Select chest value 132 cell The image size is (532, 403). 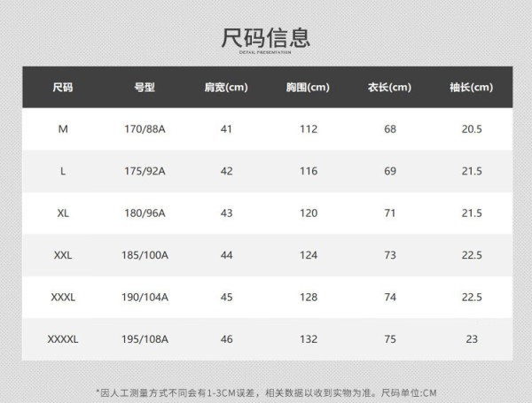click(309, 339)
